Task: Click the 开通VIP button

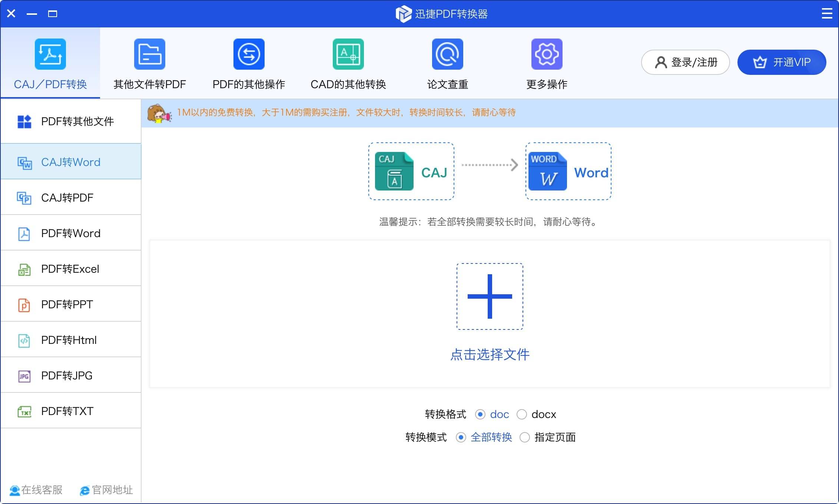Action: pos(782,62)
